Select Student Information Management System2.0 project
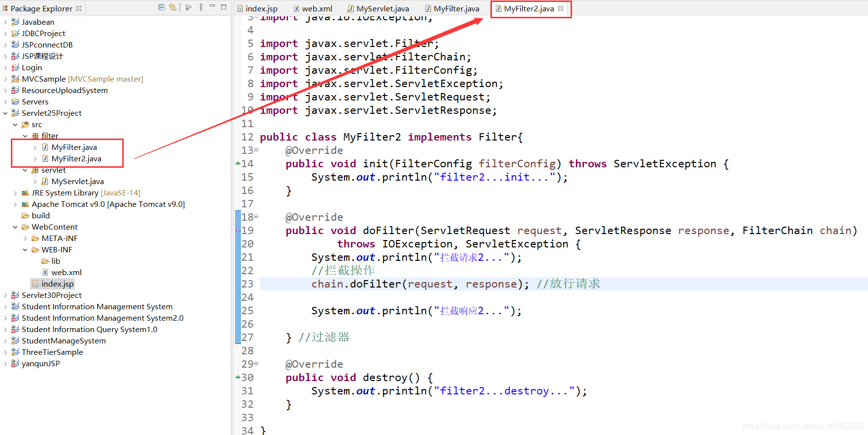868x435 pixels. (102, 318)
